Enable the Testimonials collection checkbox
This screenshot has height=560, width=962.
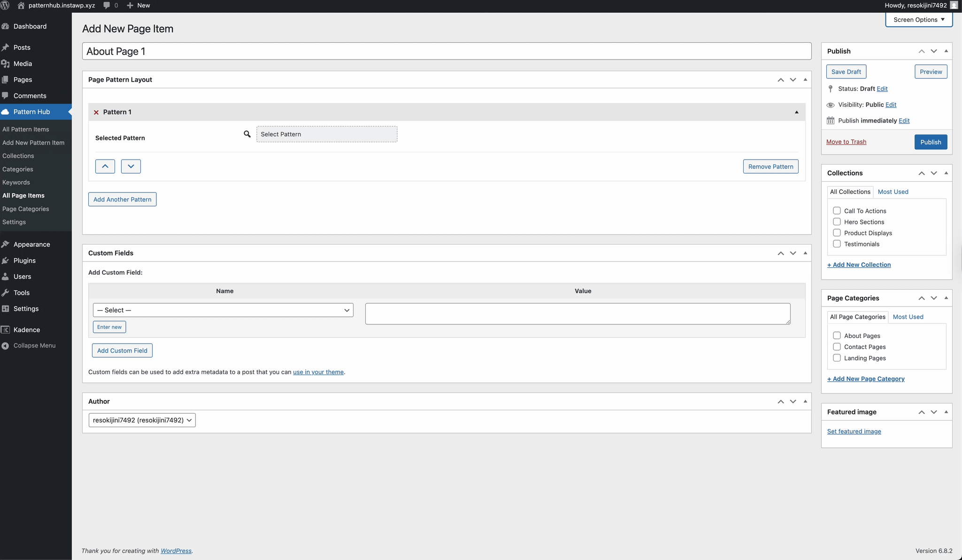(x=837, y=244)
